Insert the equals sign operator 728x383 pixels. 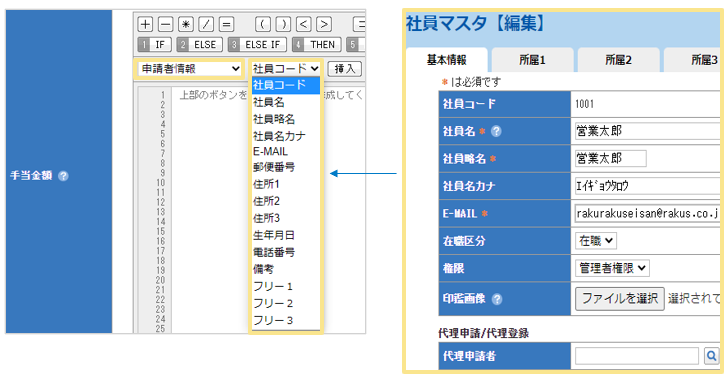click(x=227, y=24)
